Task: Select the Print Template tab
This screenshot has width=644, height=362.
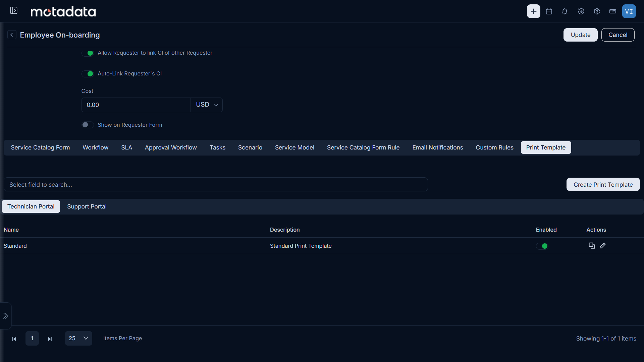Action: 546,147
